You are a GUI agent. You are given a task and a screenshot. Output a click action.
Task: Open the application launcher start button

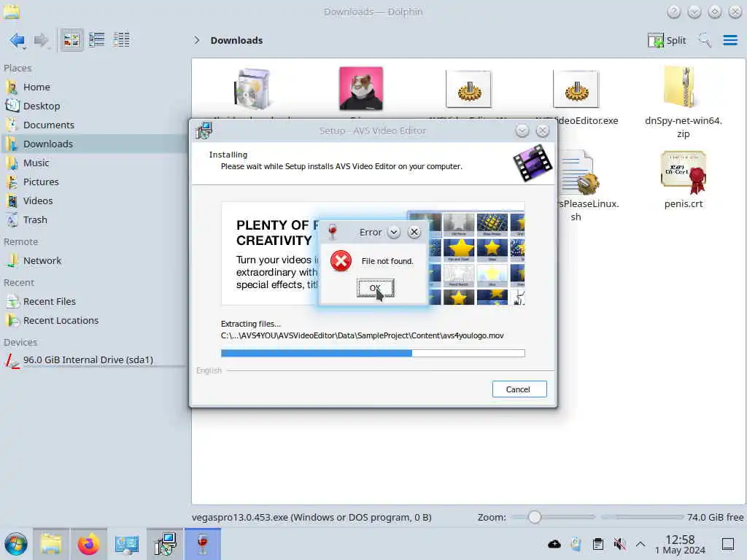[16, 544]
